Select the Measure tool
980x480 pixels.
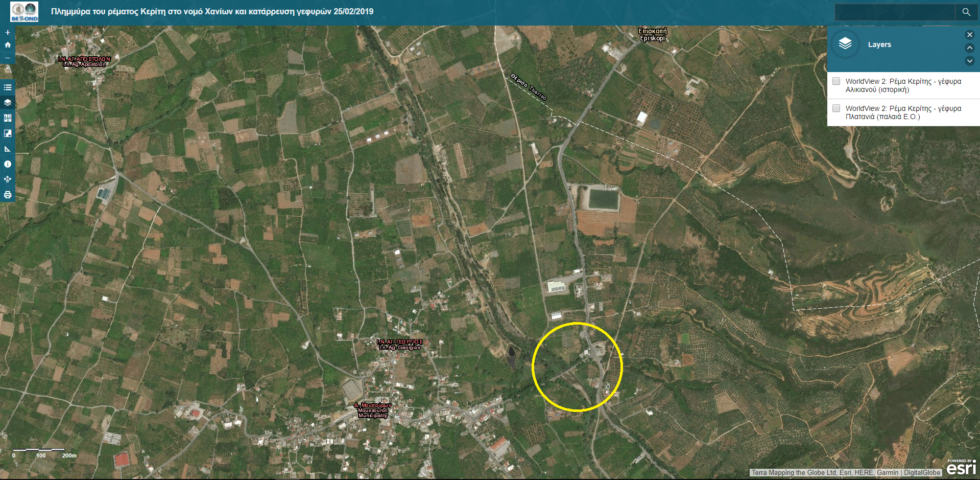(8, 149)
